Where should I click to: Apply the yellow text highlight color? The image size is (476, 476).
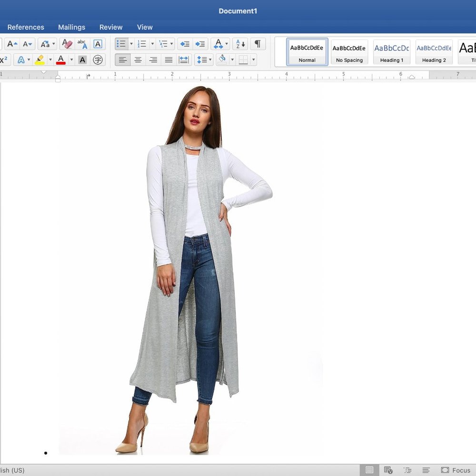pos(40,60)
